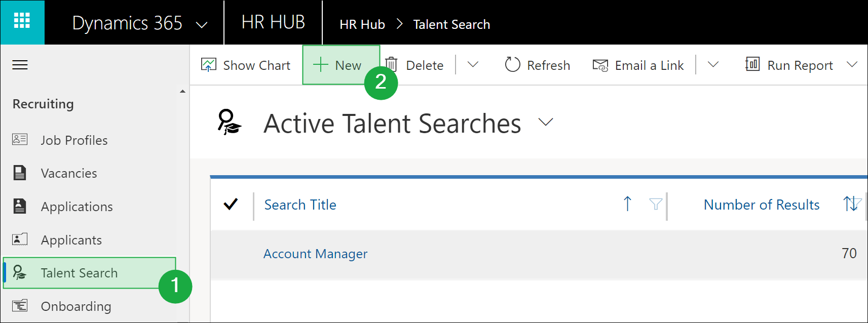Screen dimensions: 868x323
Task: Toggle the hamburger navigation menu
Action: tap(20, 65)
